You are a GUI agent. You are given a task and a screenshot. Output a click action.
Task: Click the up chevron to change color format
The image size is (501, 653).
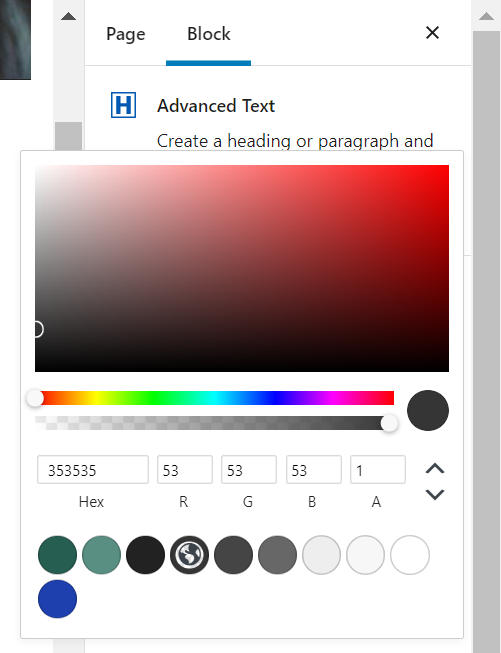[435, 469]
